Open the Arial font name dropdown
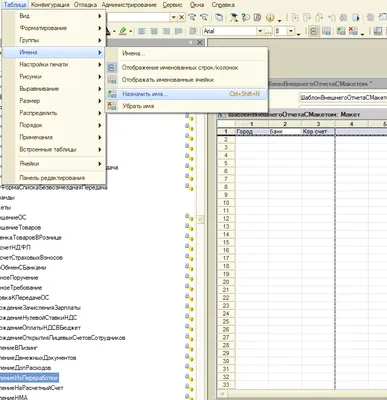 pos(260,31)
